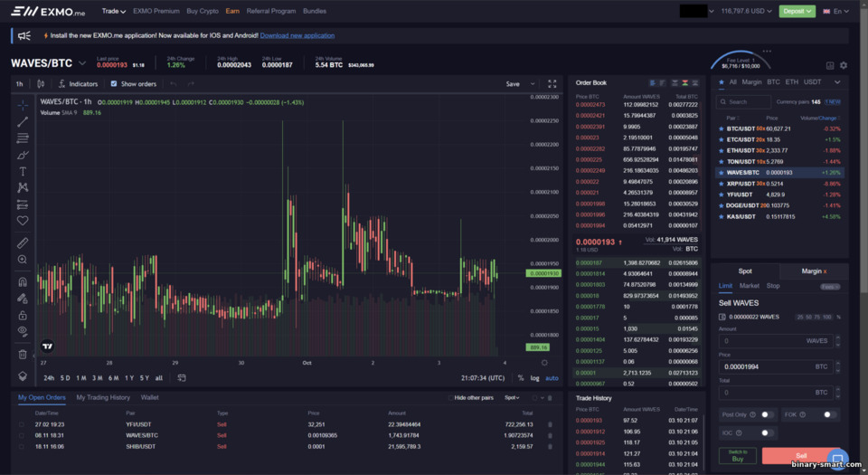Viewport: 868px width, 475px height.
Task: Select the ruler measure tool
Action: (x=23, y=243)
